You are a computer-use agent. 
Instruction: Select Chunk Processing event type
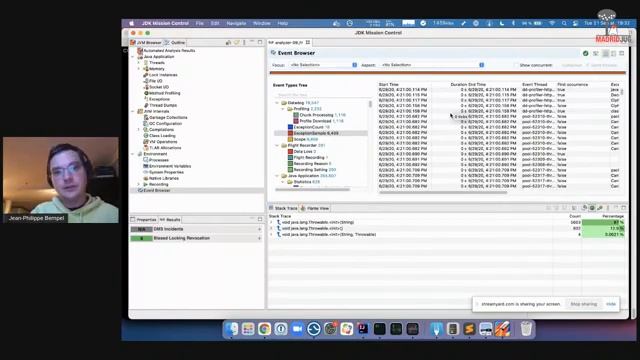click(x=319, y=115)
